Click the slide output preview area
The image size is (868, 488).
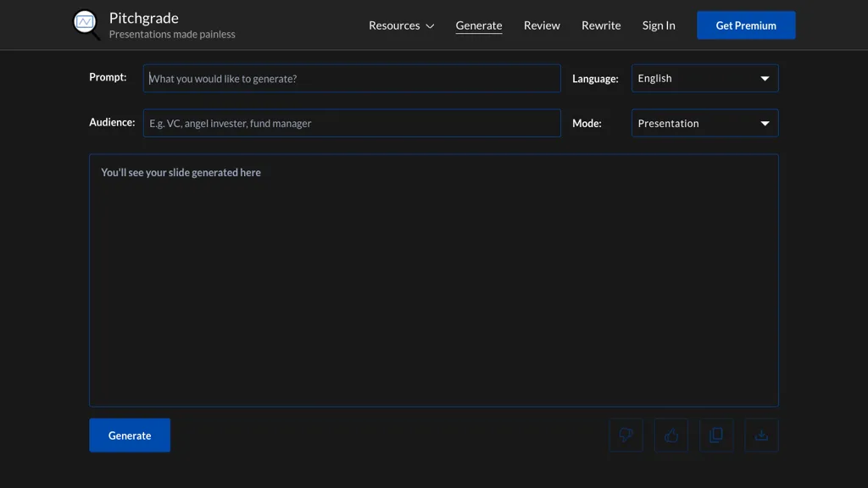coord(433,280)
